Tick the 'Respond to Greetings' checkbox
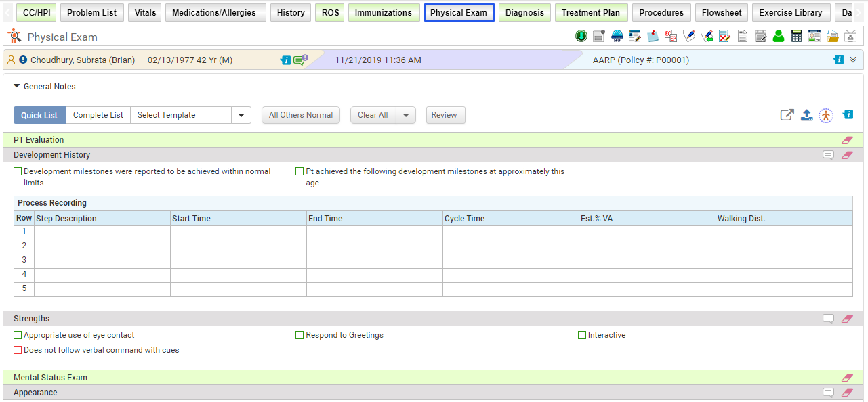Viewport: 868px width, 402px height. [299, 335]
